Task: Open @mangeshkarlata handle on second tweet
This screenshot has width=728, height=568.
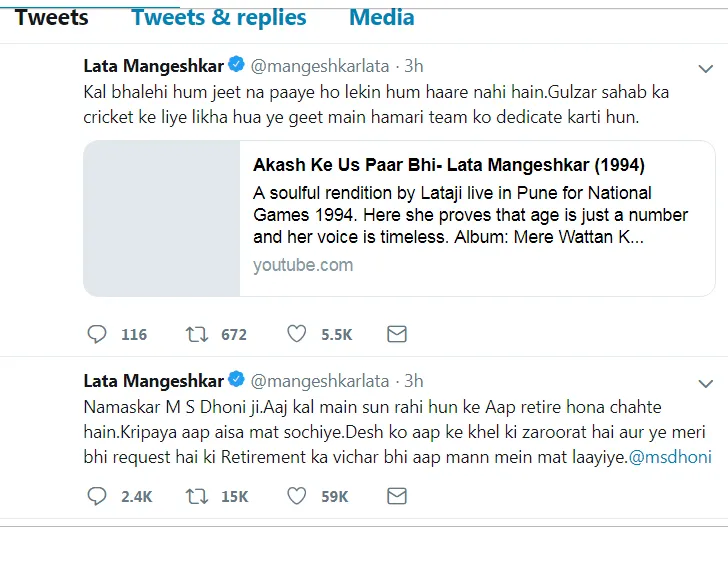Action: click(320, 381)
